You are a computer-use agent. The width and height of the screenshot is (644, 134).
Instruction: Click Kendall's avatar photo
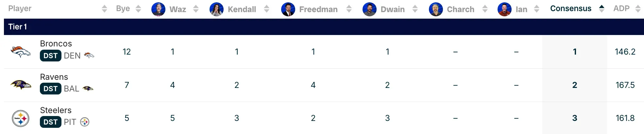[216, 9]
